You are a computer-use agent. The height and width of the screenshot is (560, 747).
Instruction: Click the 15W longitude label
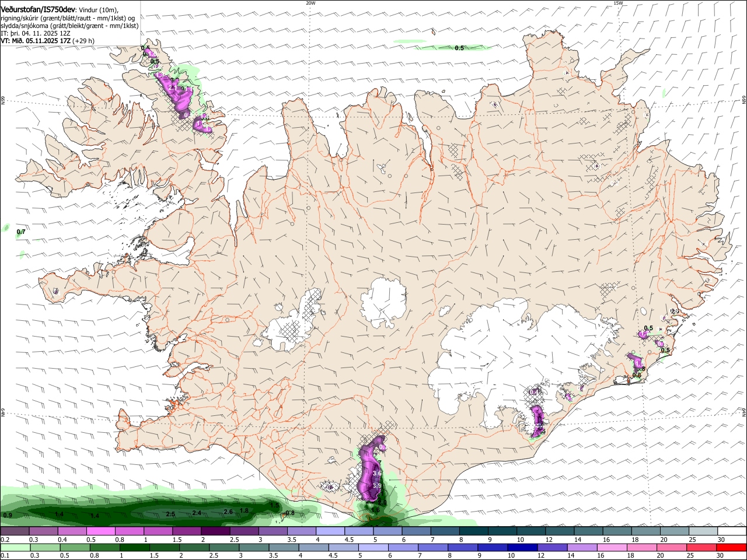coord(618,3)
